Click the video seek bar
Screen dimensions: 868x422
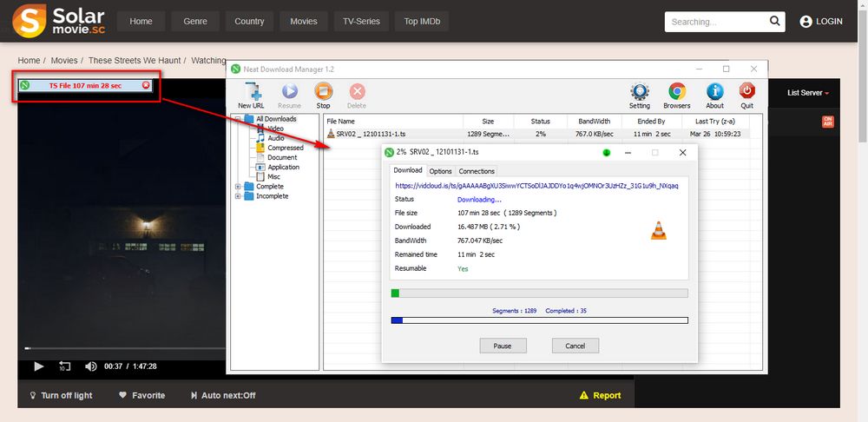pos(124,348)
